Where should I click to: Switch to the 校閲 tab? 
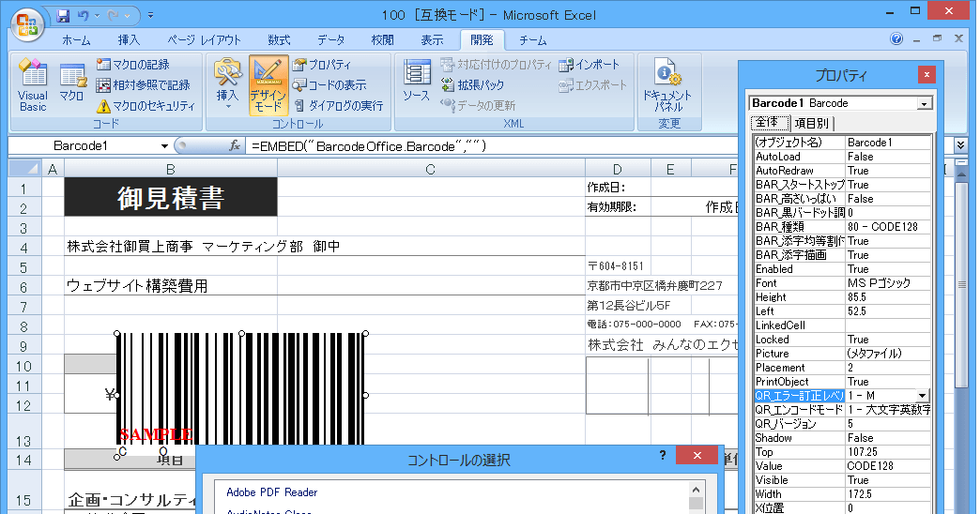coord(382,40)
